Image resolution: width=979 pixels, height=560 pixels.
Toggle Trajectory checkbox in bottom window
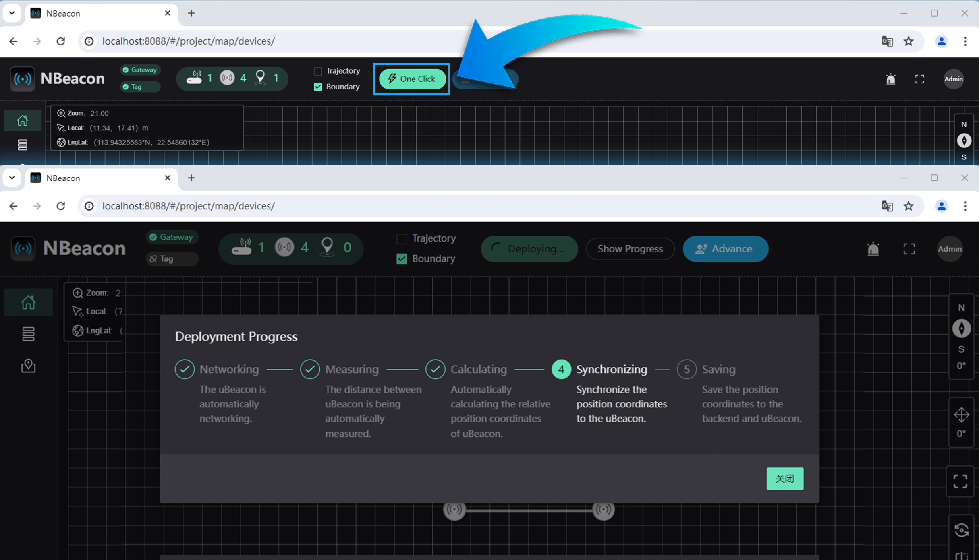tap(402, 238)
